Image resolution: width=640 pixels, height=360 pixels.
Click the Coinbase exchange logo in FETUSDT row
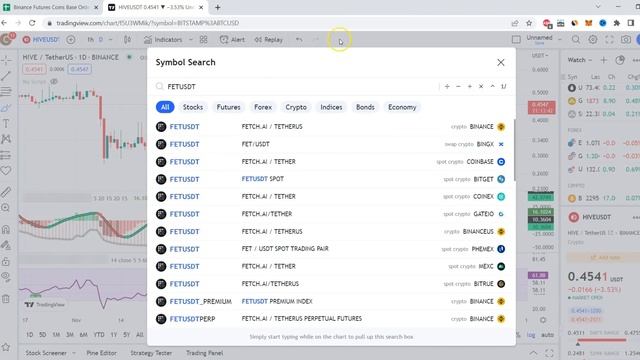click(x=501, y=162)
